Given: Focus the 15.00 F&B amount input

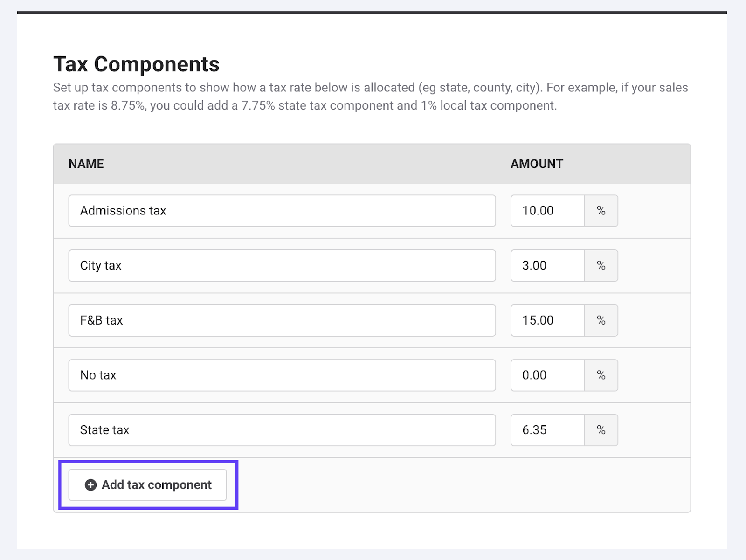Looking at the screenshot, I should tap(547, 320).
